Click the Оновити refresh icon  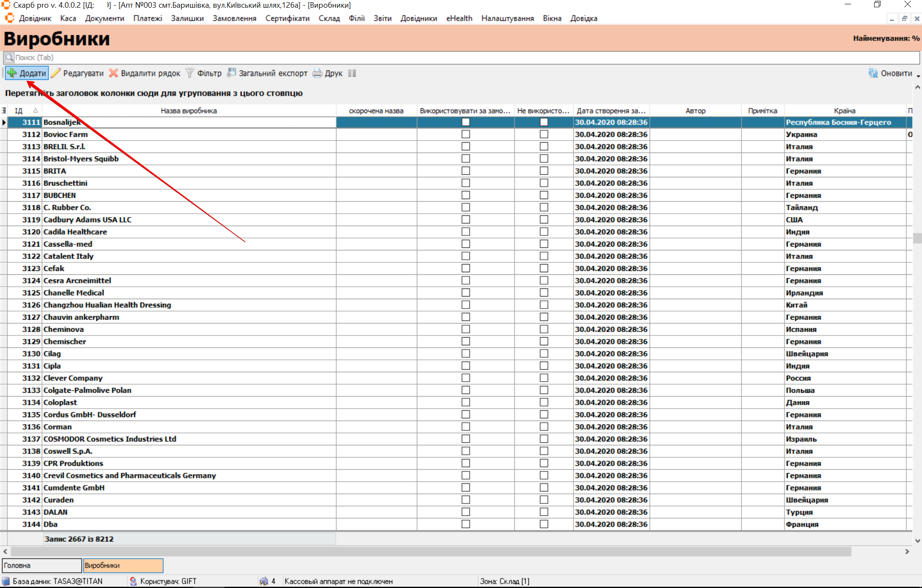873,73
